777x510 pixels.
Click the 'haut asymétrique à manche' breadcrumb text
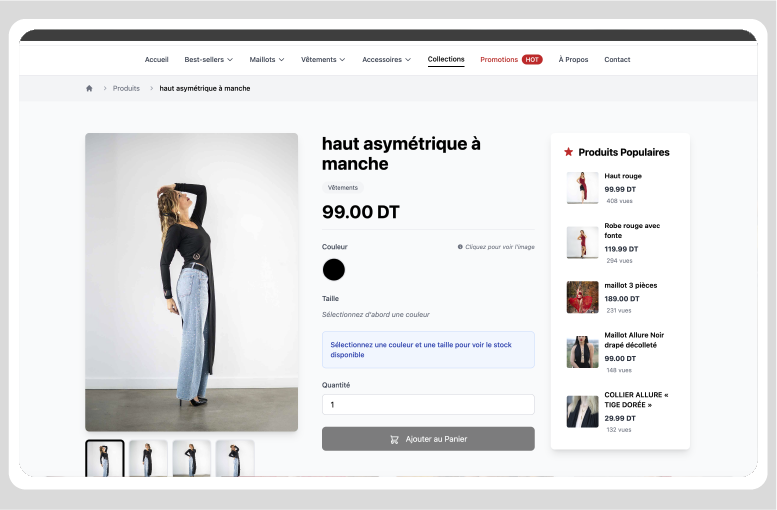point(205,88)
